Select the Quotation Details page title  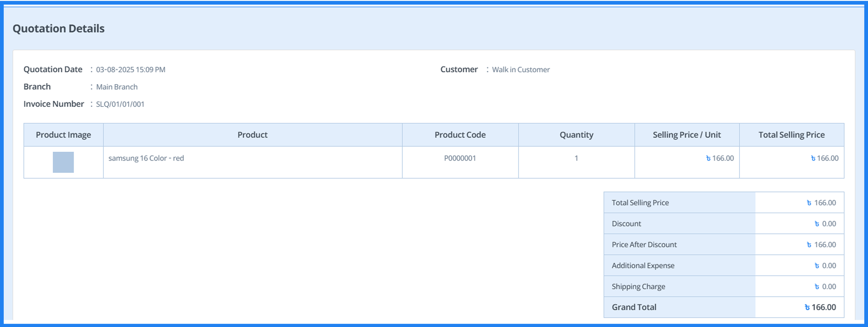(x=59, y=28)
